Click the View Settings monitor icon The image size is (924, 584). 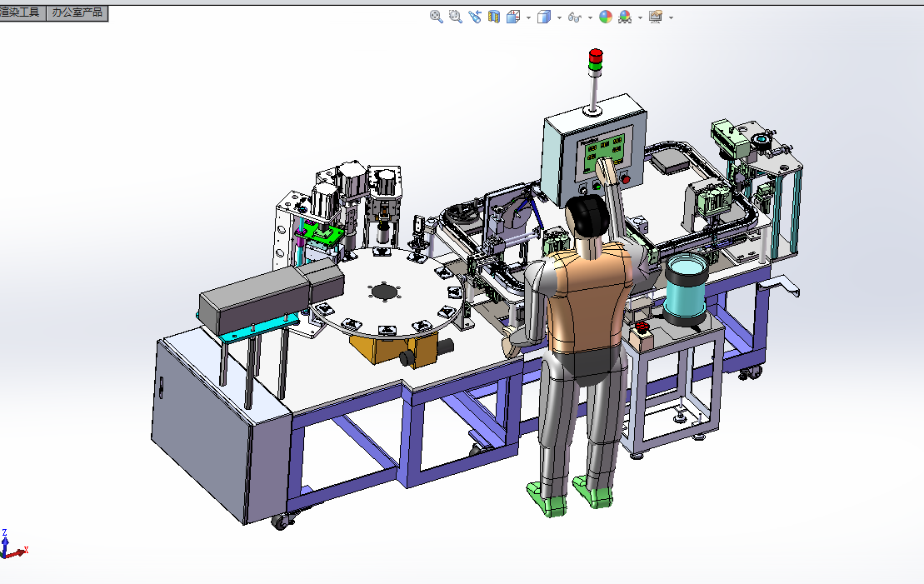(x=655, y=16)
